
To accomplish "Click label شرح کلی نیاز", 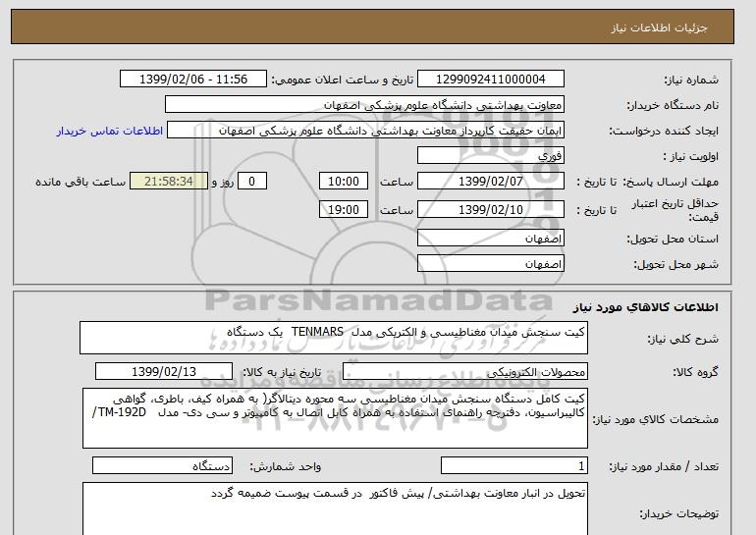I will click(682, 339).
